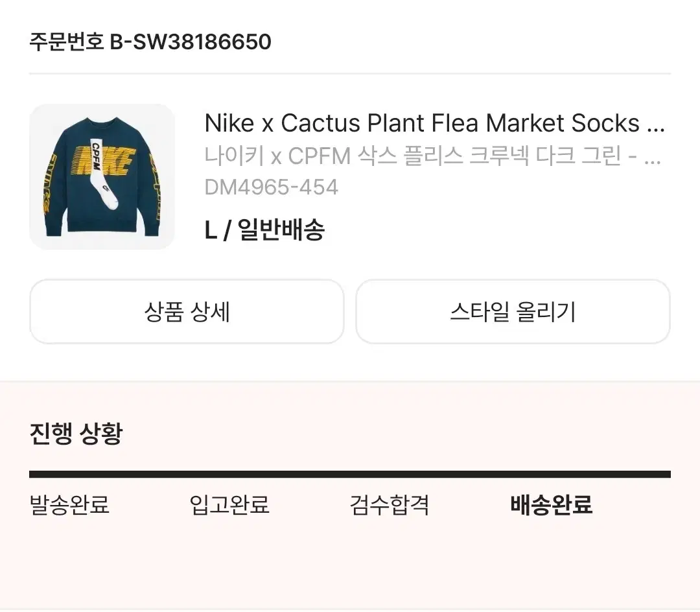Image resolution: width=700 pixels, height=612 pixels.
Task: Expand the truncated ellipsis of the Korean name
Action: coord(653,158)
